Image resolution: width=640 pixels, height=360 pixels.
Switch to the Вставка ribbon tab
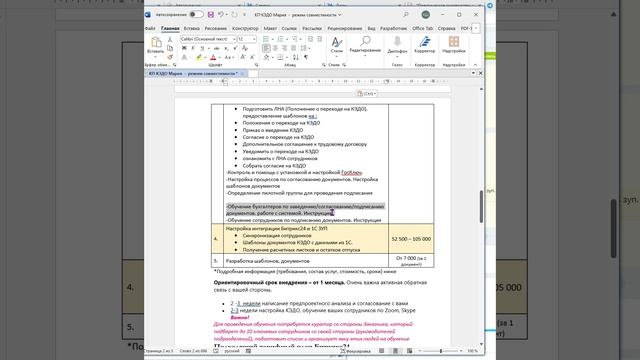[x=191, y=29]
